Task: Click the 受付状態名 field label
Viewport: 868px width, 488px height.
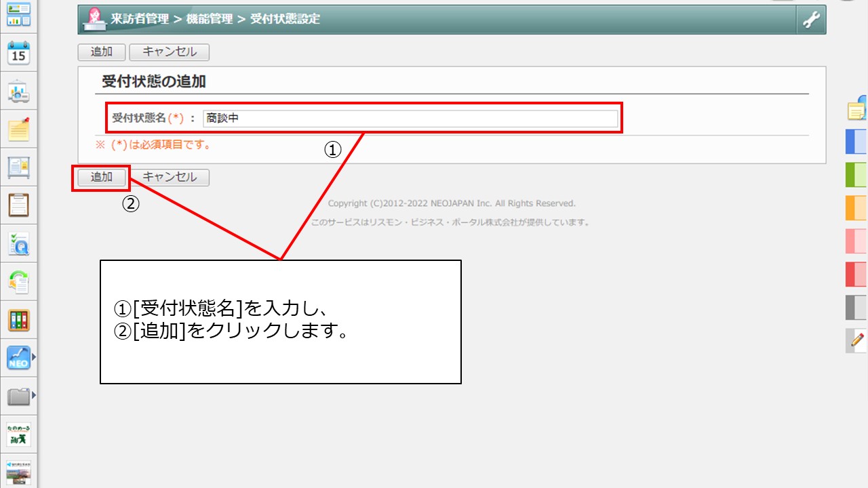Action: 139,118
